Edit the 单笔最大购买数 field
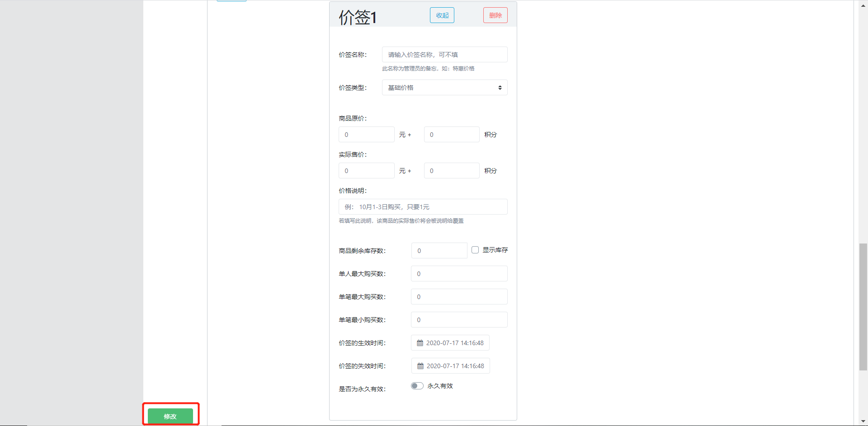The image size is (868, 426). (x=459, y=297)
